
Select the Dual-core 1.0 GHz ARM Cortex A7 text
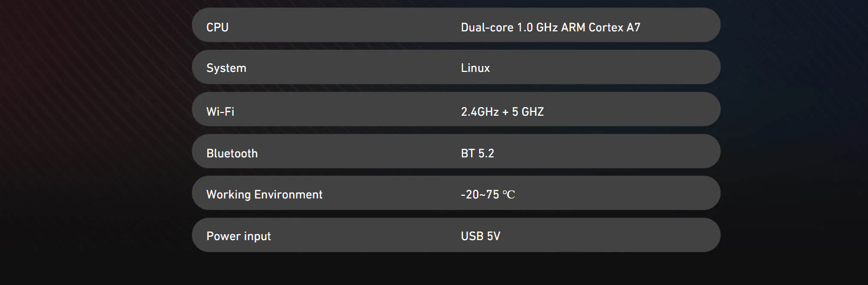coord(551,27)
